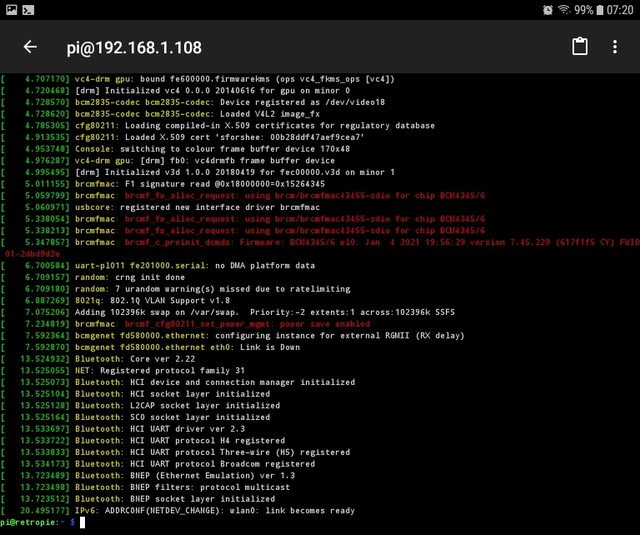The image size is (640, 535).
Task: Tap 'bound fe600000.firmwarekms' top line
Action: click(x=198, y=79)
